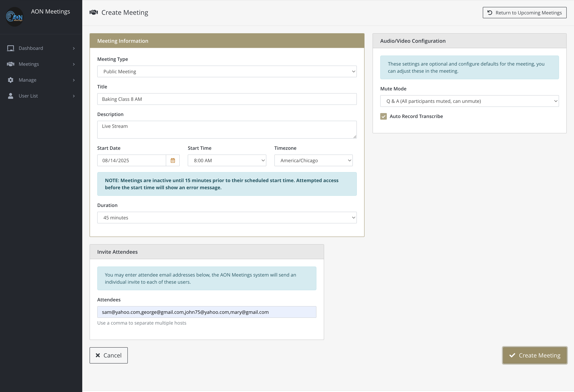Open the Meeting Type dropdown
Screen dimensions: 574x392
pos(227,72)
